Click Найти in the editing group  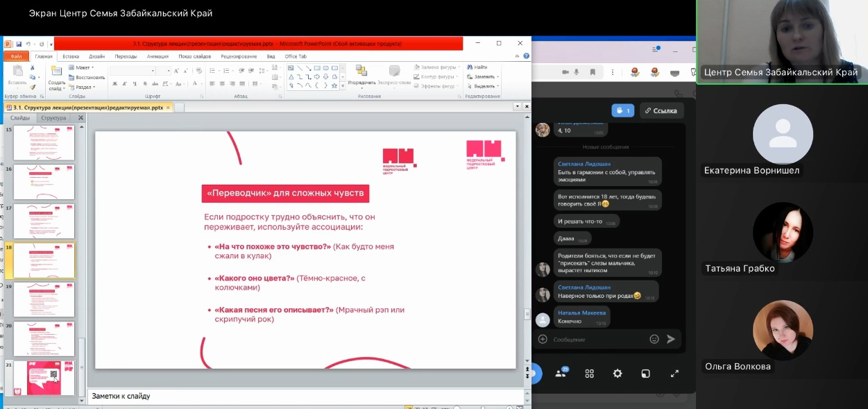480,67
